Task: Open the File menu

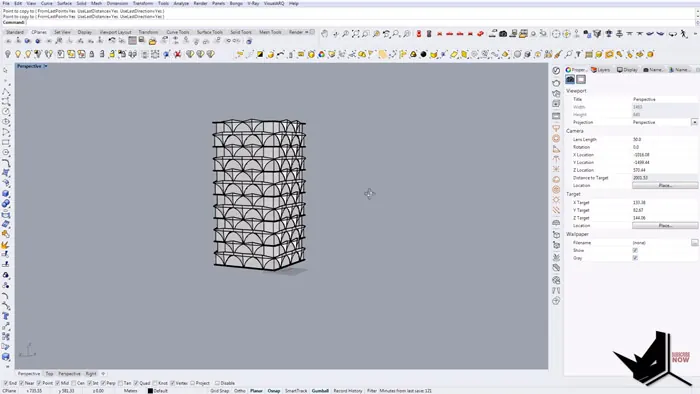Action: (x=6, y=3)
